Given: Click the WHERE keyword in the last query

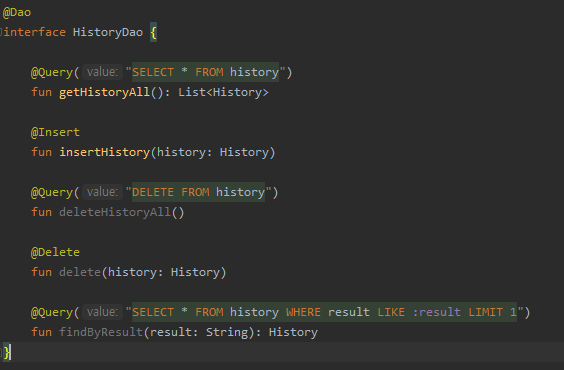Looking at the screenshot, I should pyautogui.click(x=303, y=312).
